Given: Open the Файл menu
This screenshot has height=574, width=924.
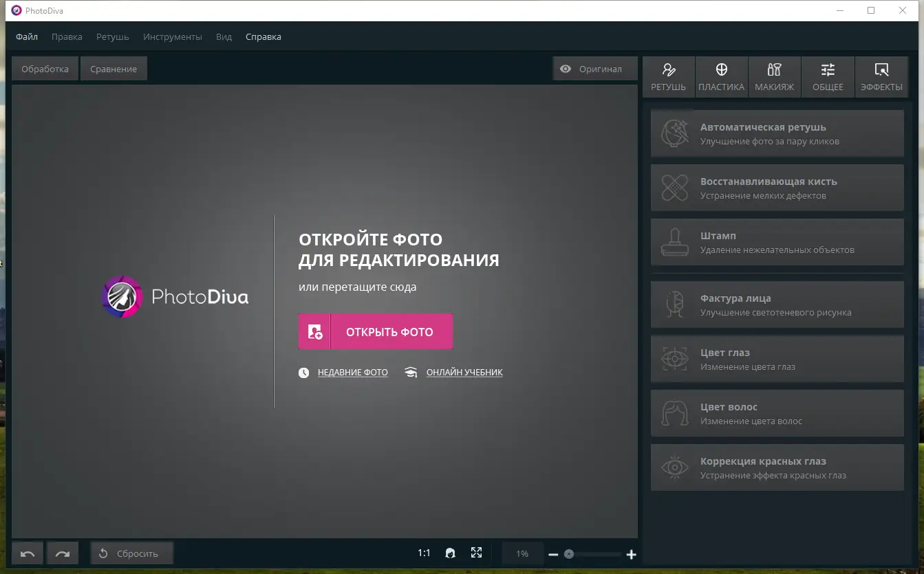Looking at the screenshot, I should click(x=27, y=37).
